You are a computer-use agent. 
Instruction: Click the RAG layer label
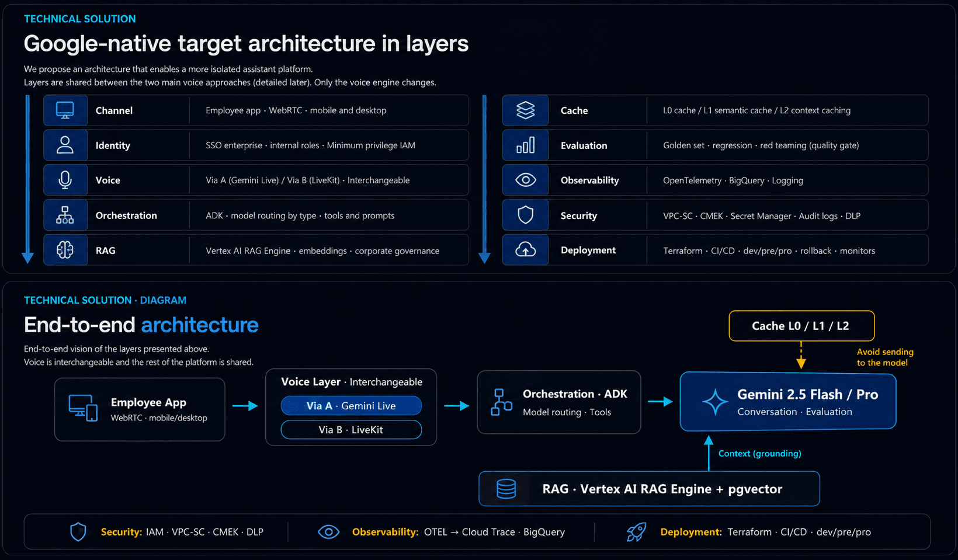[x=106, y=251]
